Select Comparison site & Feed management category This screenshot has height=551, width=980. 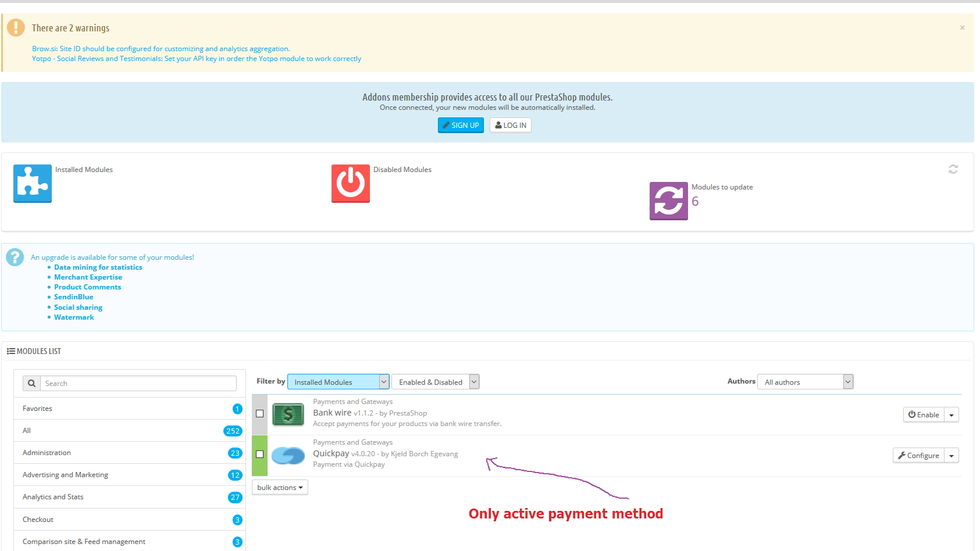point(130,542)
